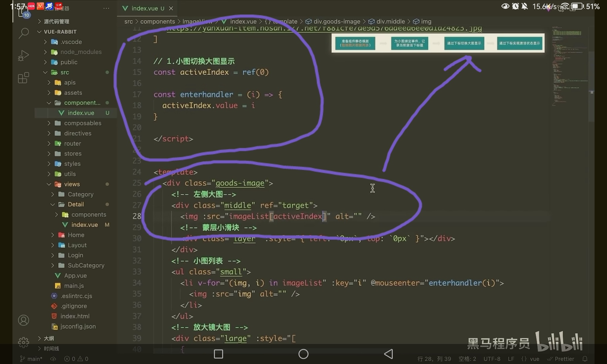Close the index.vue tab
Screen dimensions: 607x364
[171, 8]
